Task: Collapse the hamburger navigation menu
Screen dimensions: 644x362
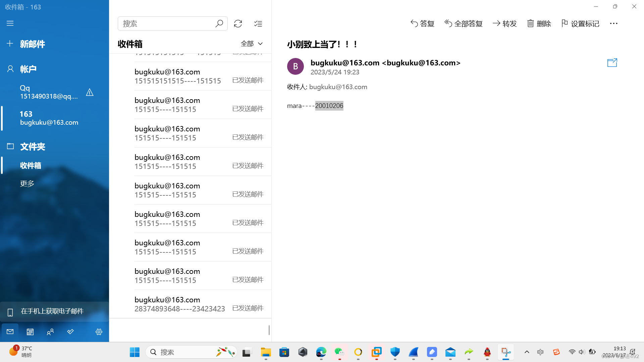Action: (10, 23)
